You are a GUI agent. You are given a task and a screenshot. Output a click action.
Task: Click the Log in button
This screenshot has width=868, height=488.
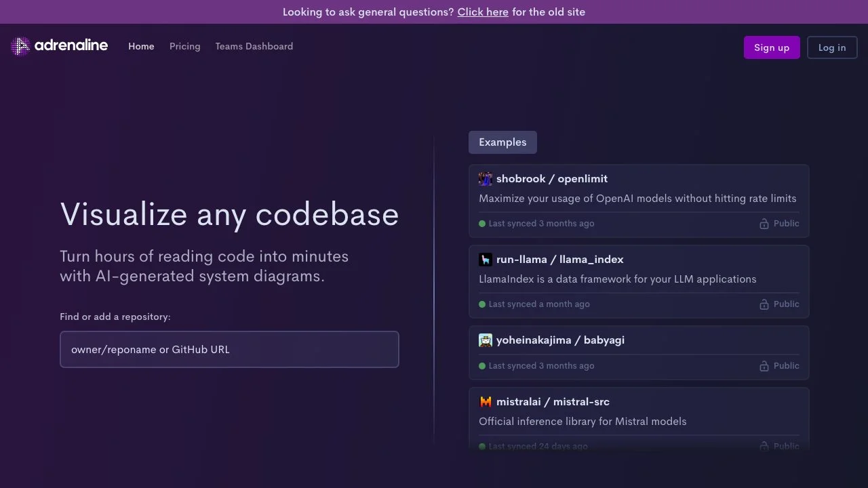[x=832, y=47]
